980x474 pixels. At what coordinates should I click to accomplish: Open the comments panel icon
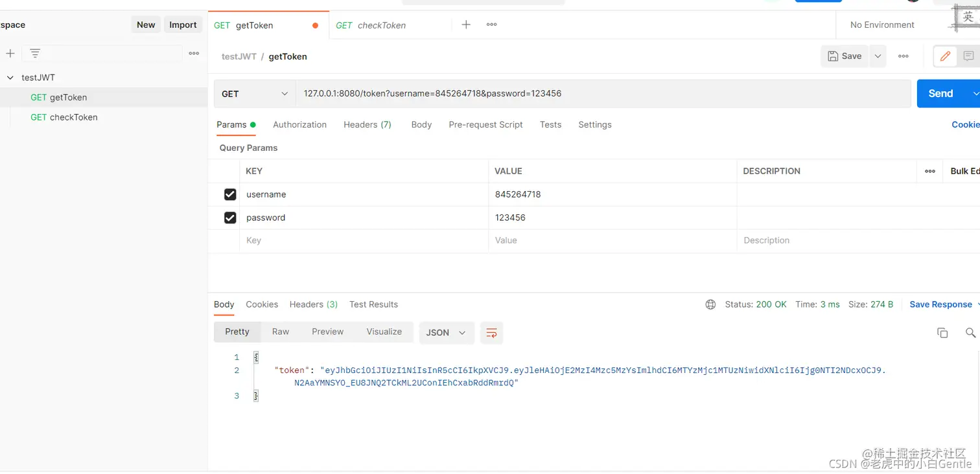(x=968, y=56)
